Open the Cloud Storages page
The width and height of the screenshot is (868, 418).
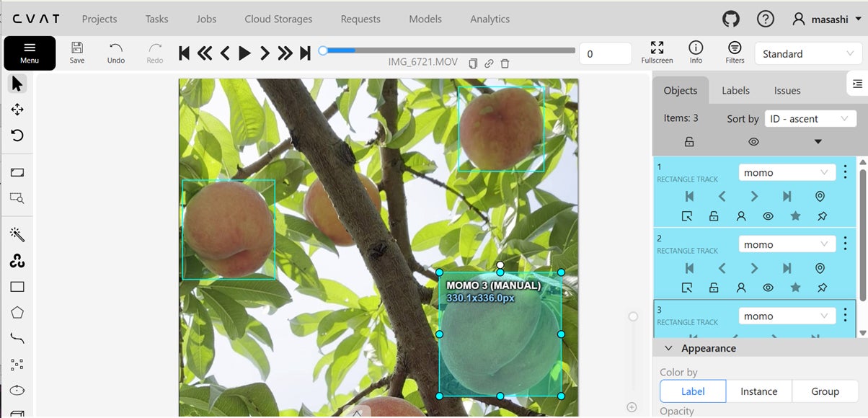click(x=278, y=19)
